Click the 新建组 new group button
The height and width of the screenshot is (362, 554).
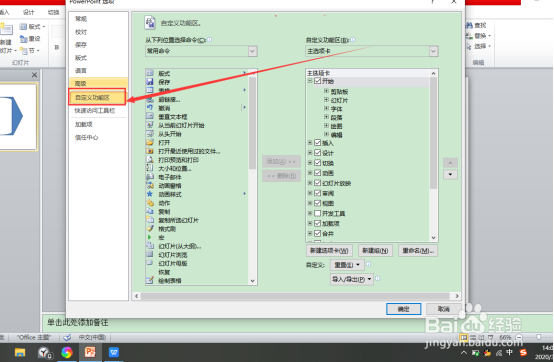click(375, 250)
